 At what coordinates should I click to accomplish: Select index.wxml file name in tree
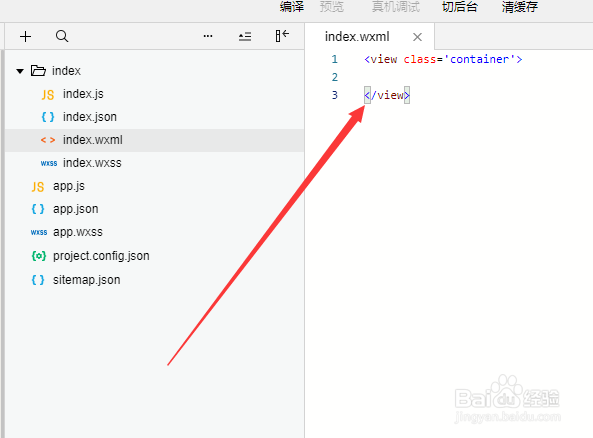[93, 140]
